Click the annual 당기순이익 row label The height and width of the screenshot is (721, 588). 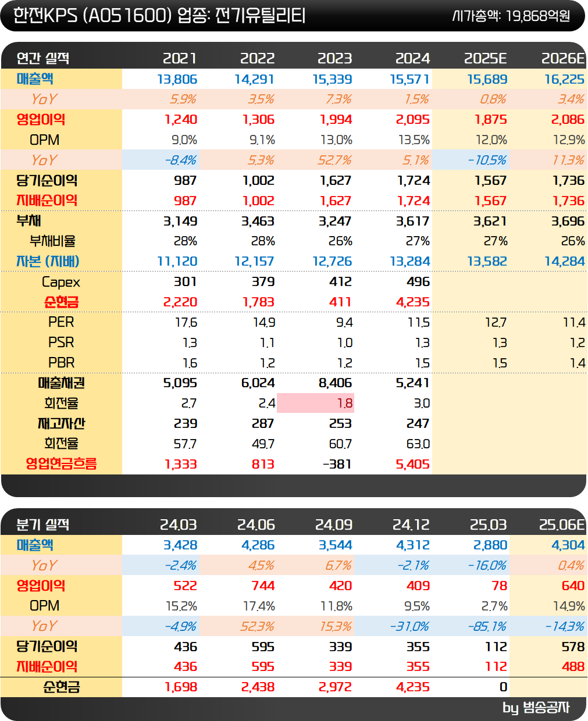click(47, 180)
